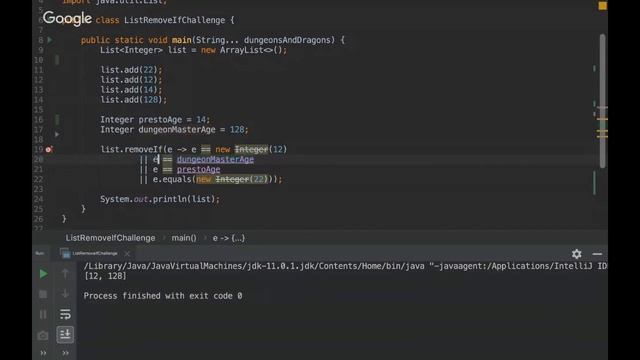
Task: Click the list.add(128) line
Action: click(x=133, y=100)
